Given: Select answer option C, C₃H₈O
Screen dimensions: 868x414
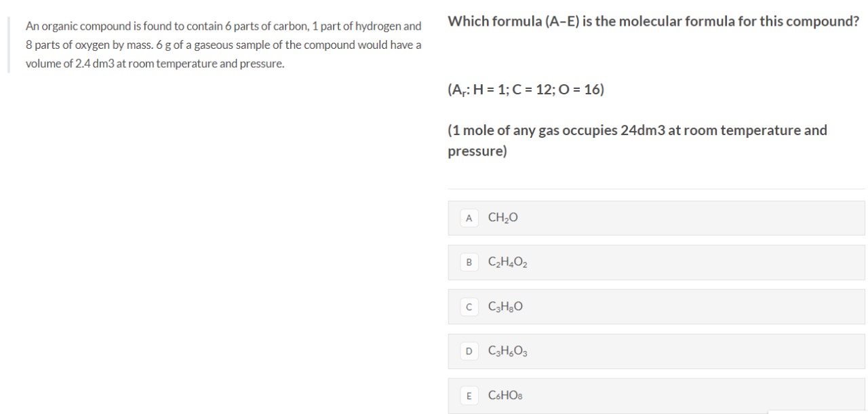Looking at the screenshot, I should click(x=656, y=306).
